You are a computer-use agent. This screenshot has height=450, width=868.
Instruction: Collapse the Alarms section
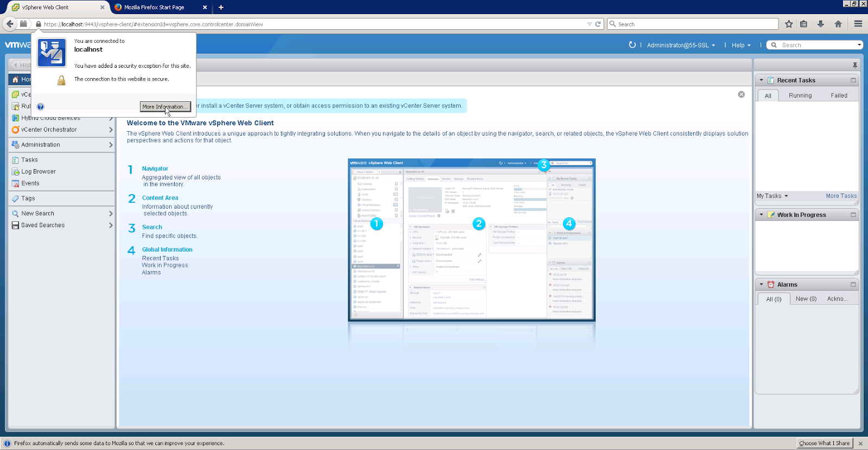coord(761,285)
